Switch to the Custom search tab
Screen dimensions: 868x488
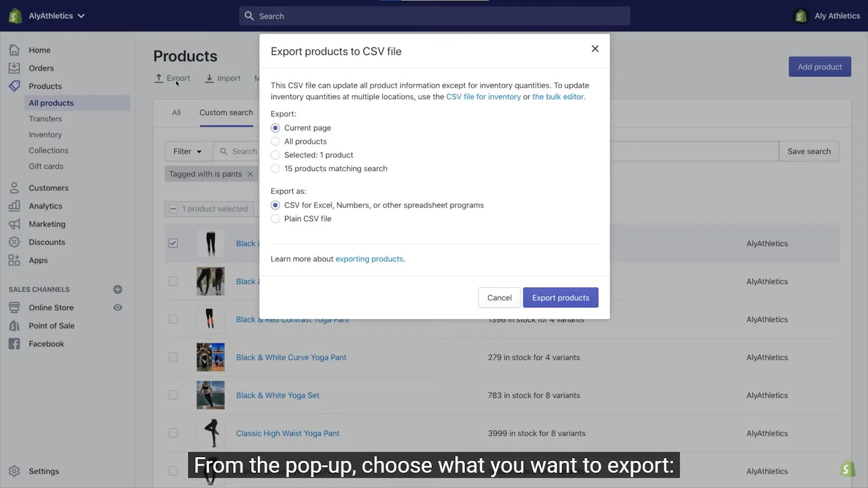[x=226, y=113]
